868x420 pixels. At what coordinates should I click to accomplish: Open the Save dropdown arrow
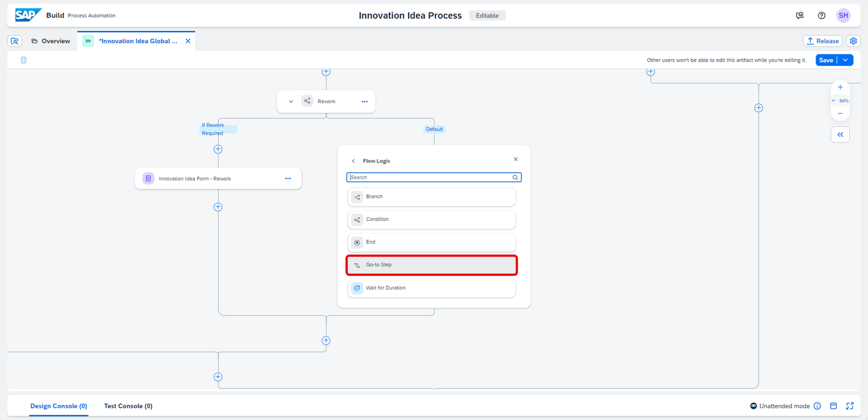[x=846, y=60]
